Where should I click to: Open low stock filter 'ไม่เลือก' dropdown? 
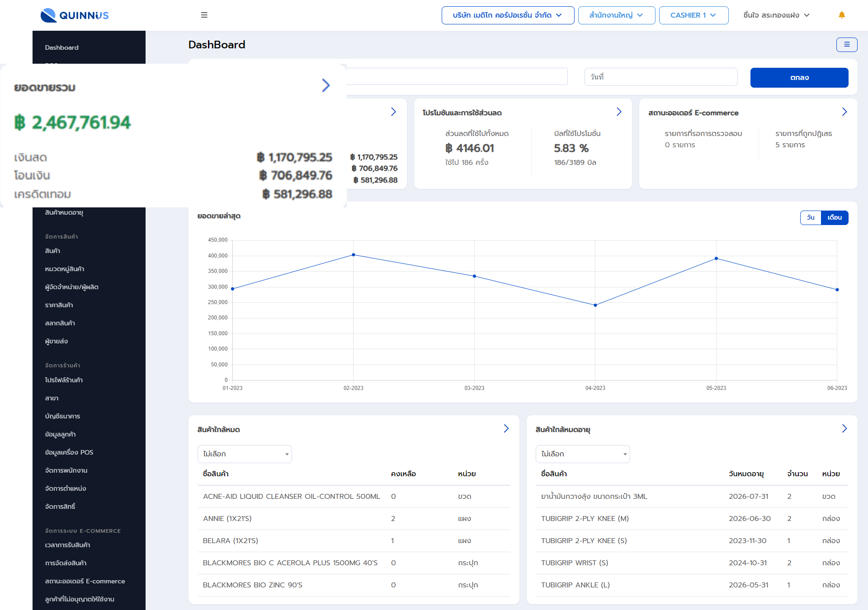pos(245,454)
